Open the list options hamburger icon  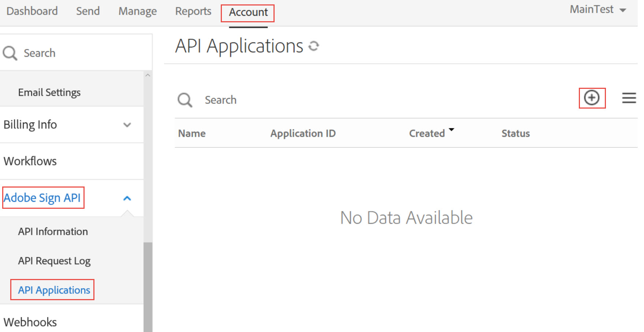[x=629, y=98]
